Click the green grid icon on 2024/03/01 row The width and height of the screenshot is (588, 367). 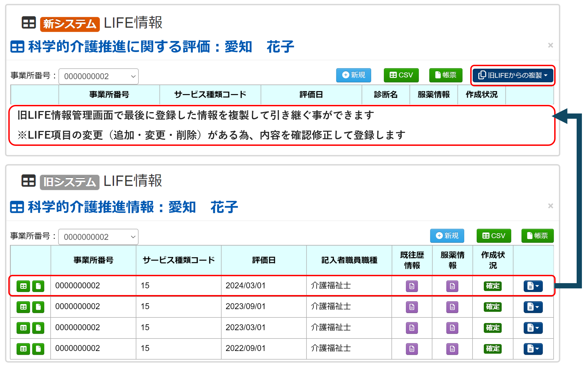[x=24, y=286]
